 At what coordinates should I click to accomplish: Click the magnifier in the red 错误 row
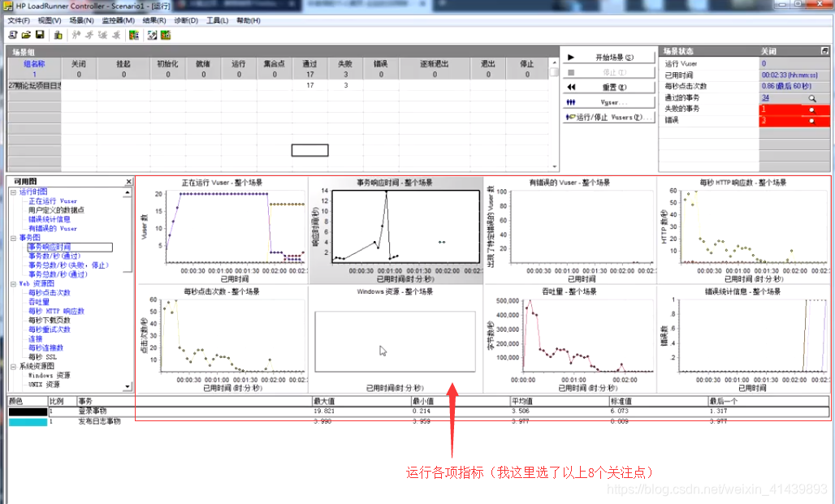[812, 121]
